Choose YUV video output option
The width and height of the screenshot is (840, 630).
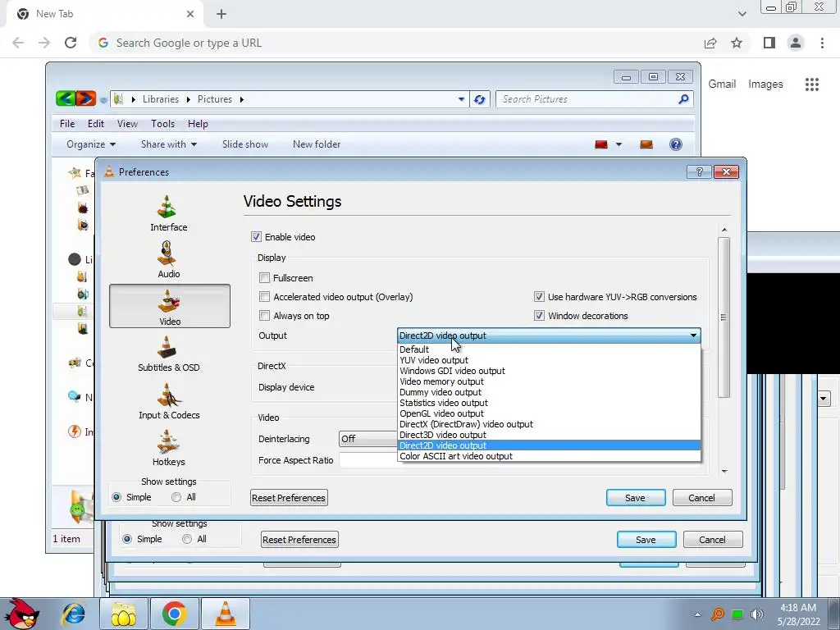(x=549, y=360)
